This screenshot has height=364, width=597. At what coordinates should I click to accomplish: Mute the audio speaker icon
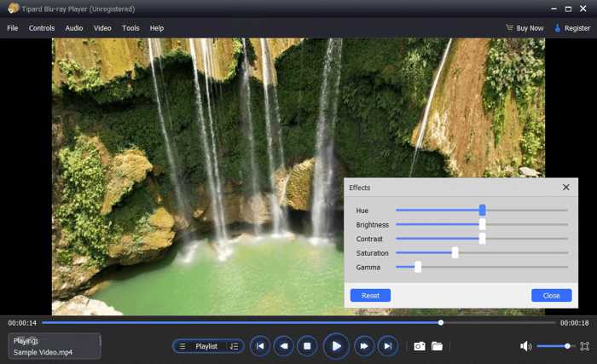click(x=526, y=346)
